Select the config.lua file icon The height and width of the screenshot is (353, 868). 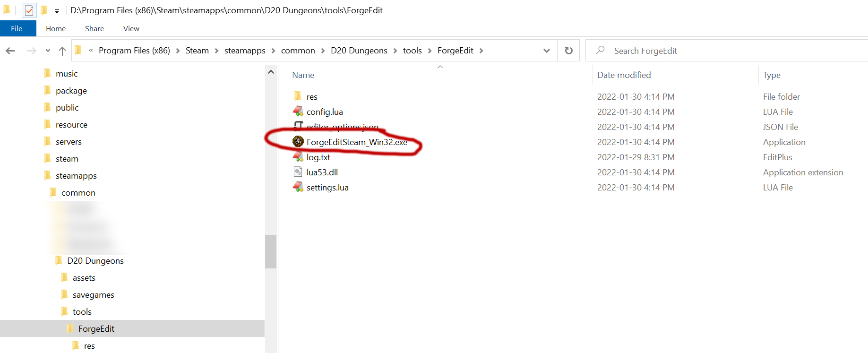click(298, 112)
